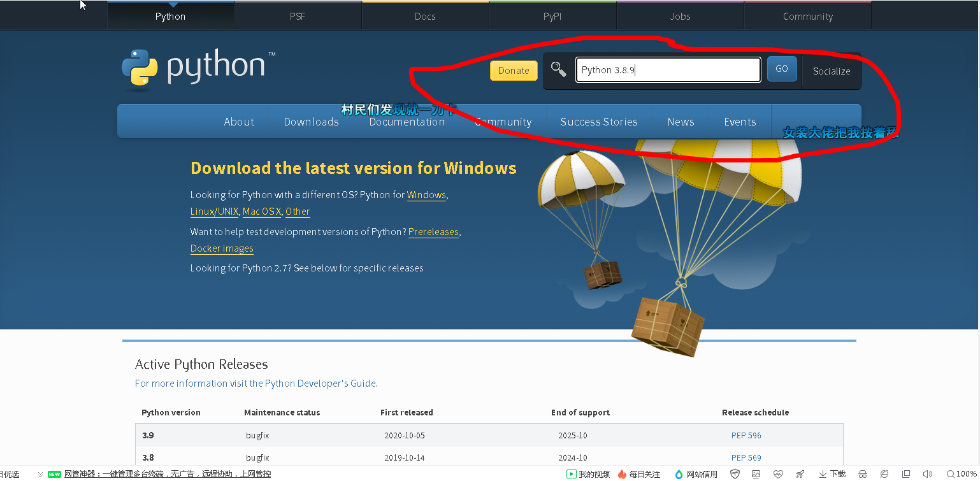Switch to the Docs top tab

pos(425,16)
